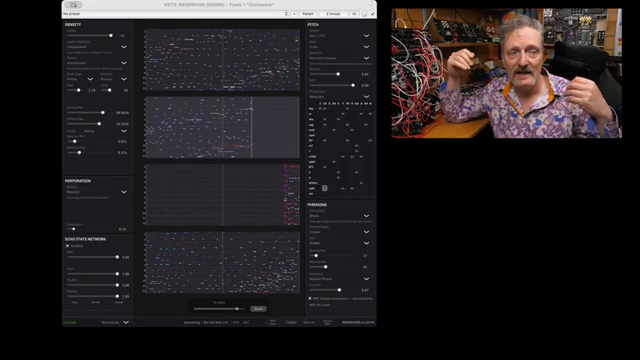
Task: Click the playhead marker in second piano roll
Action: click(x=251, y=127)
